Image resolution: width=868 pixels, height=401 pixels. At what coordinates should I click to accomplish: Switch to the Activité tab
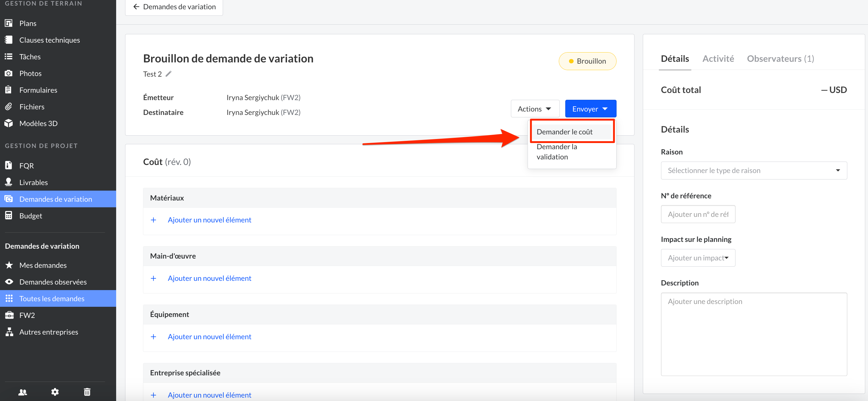tap(718, 59)
